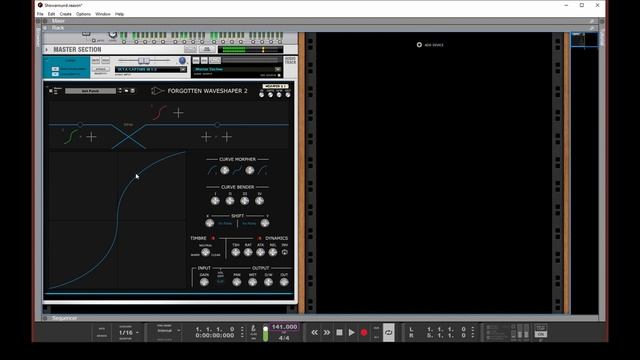The height and width of the screenshot is (360, 640).
Task: Click second plus icon in right lane
Action: point(227,137)
